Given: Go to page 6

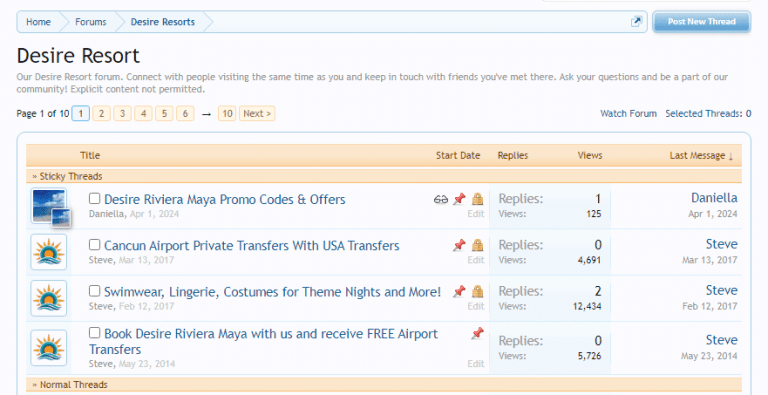Looking at the screenshot, I should (x=185, y=114).
